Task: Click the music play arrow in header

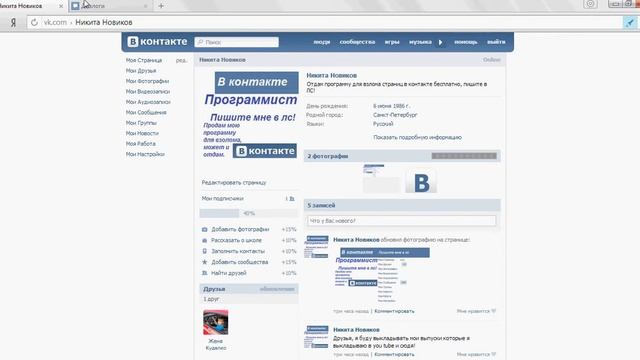Action: [440, 42]
